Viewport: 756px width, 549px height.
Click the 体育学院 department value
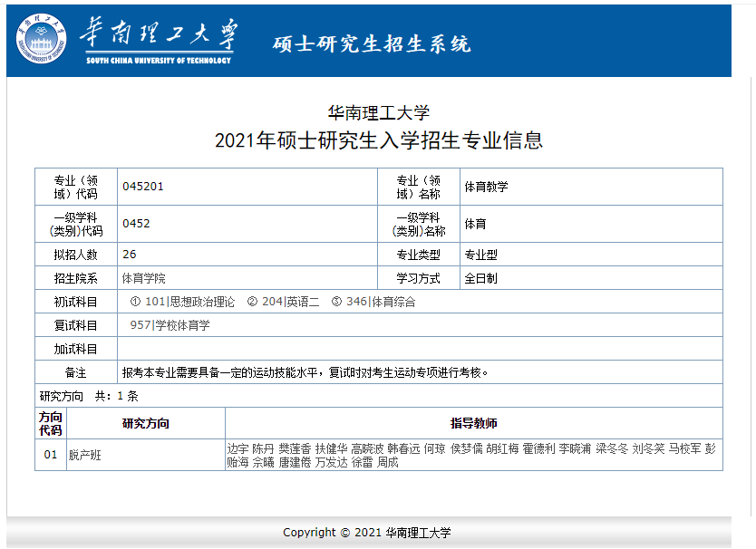tap(144, 278)
